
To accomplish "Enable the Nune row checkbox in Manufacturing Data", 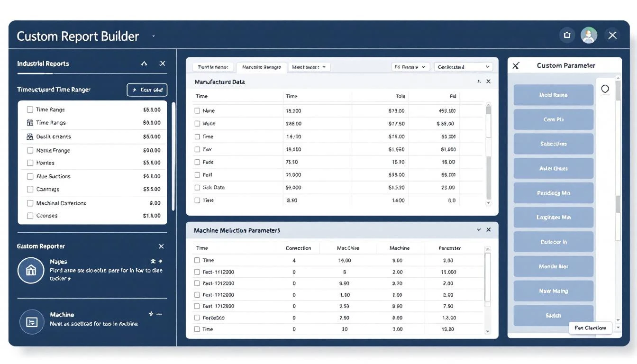I will (197, 110).
